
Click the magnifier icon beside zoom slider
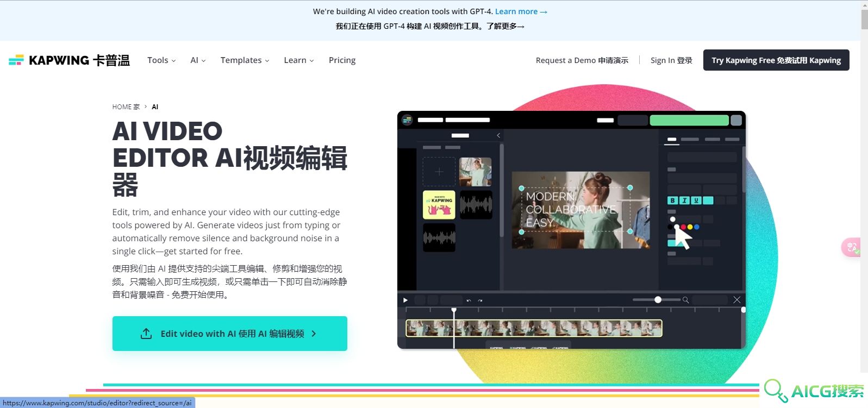tap(686, 300)
